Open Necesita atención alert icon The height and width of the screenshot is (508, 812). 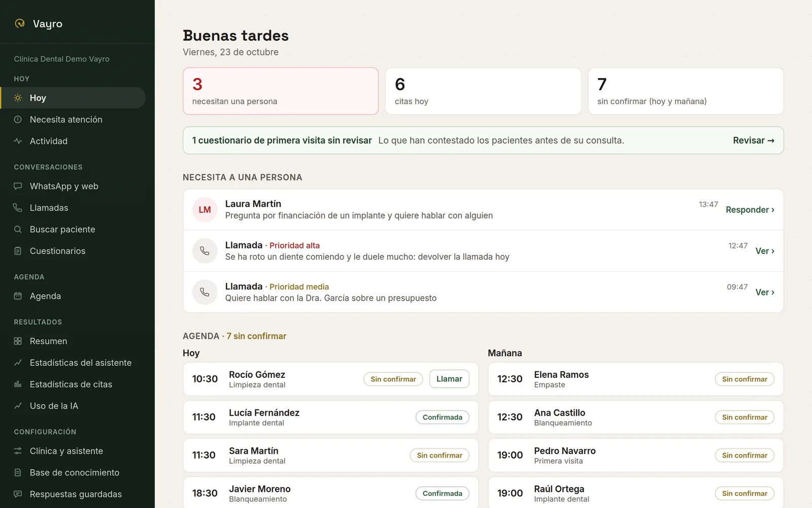point(18,119)
